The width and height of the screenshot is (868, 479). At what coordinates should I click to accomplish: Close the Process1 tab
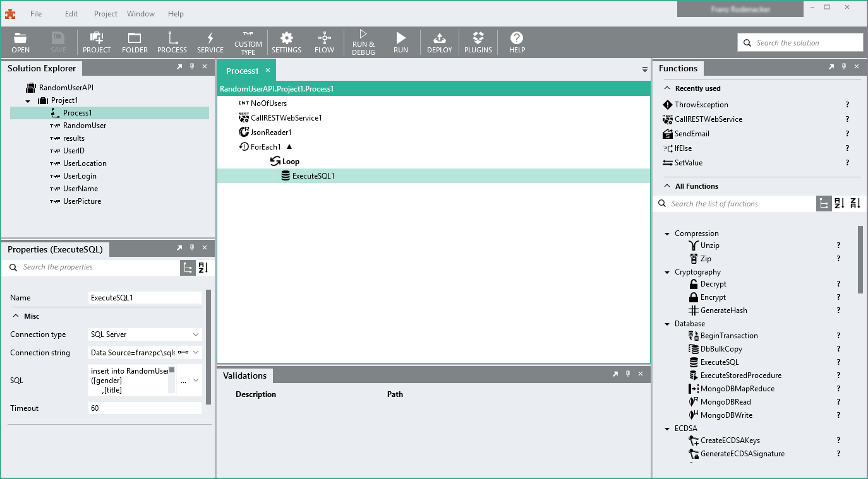pos(268,70)
